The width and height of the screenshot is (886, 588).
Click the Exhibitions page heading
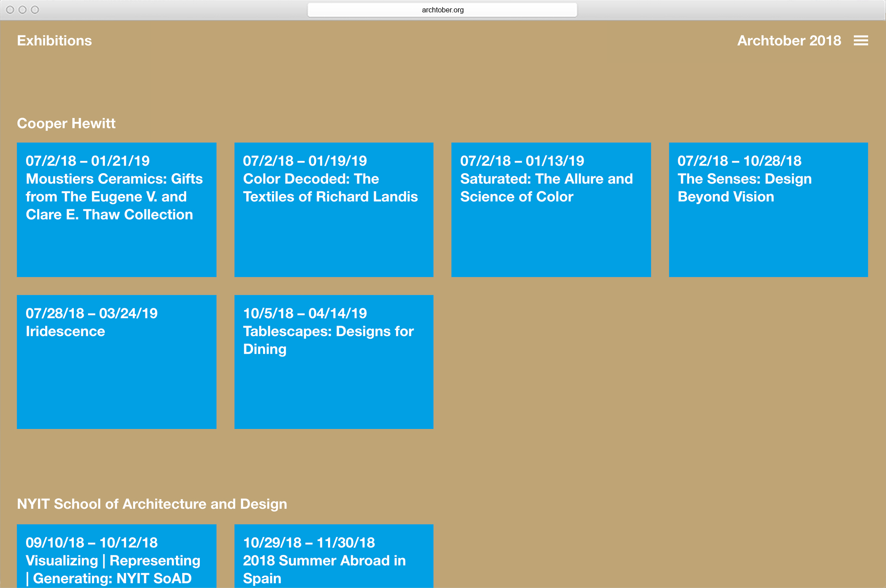pyautogui.click(x=54, y=41)
